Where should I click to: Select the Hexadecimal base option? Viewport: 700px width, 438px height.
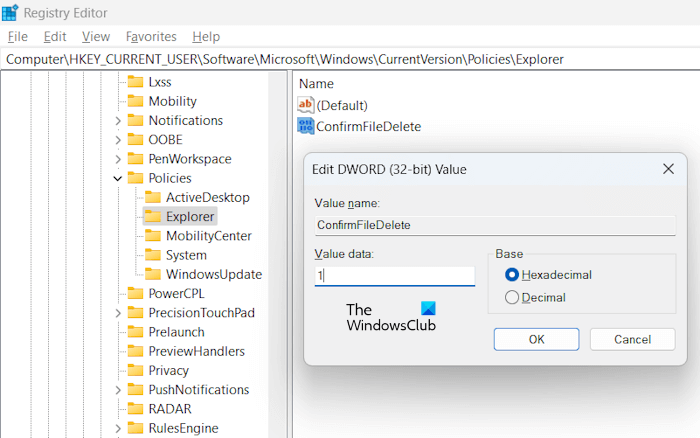coord(512,275)
